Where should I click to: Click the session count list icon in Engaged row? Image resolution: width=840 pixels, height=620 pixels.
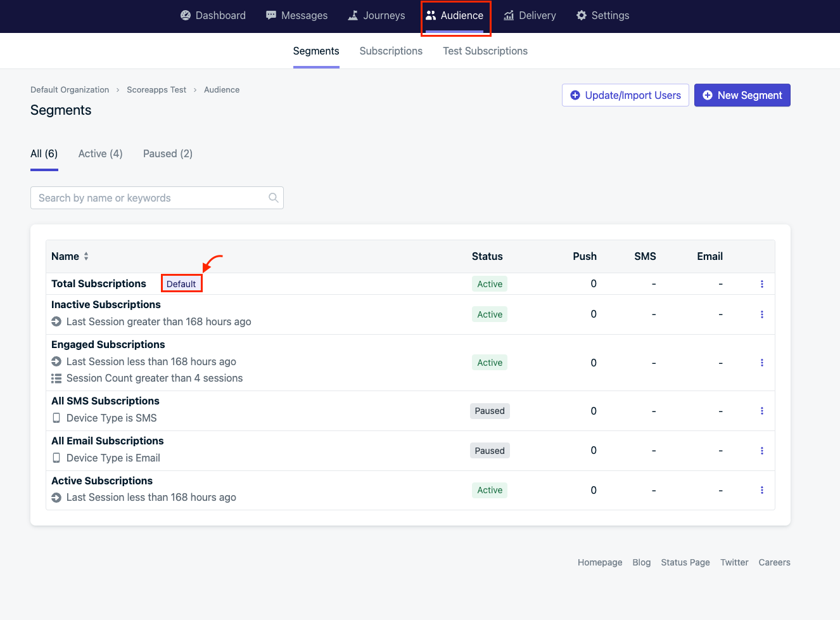pos(56,378)
